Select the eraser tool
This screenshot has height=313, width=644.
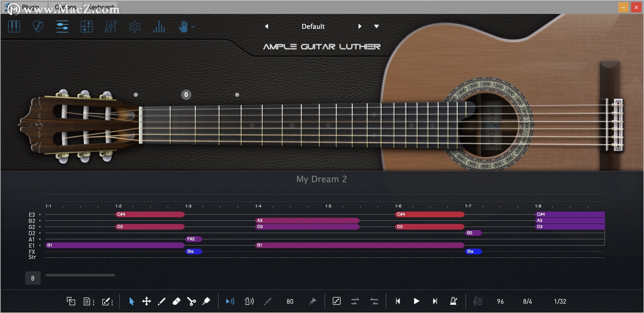coord(176,301)
